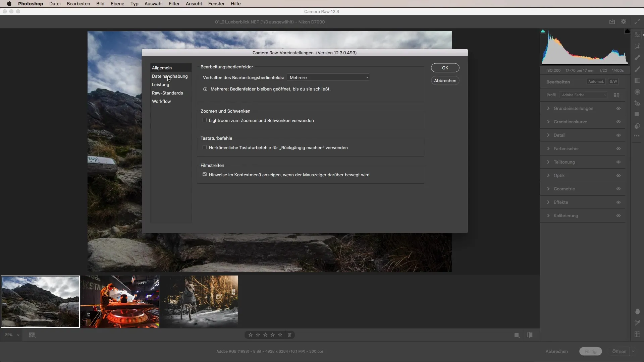Click the save image download icon
Screen dimensions: 644x362
[x=612, y=22]
